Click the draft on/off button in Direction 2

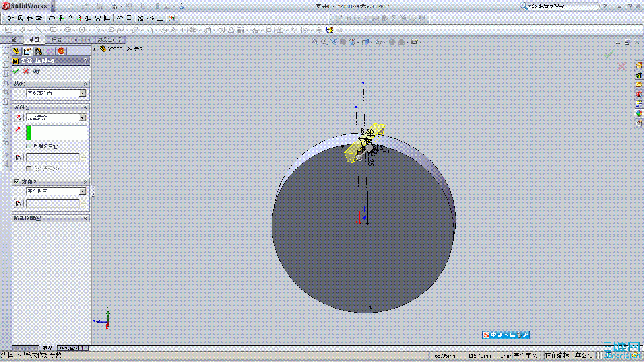pos(19,204)
